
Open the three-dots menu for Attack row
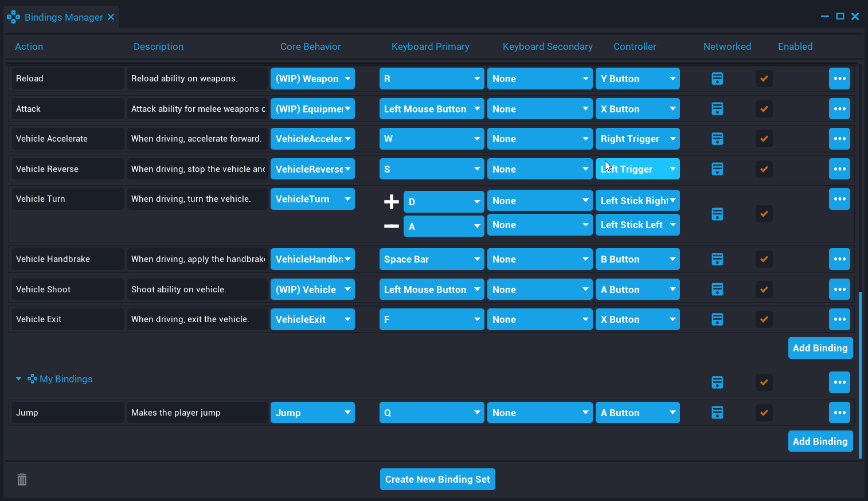839,109
